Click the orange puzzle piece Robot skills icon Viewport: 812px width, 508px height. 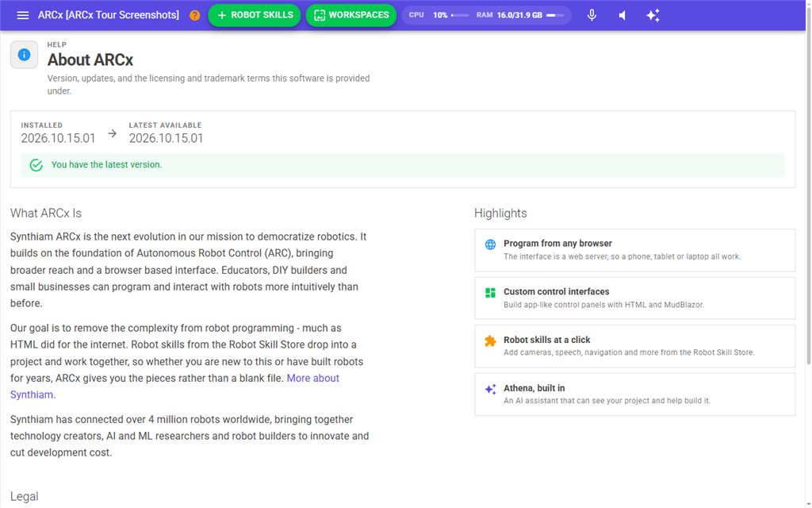pos(490,341)
